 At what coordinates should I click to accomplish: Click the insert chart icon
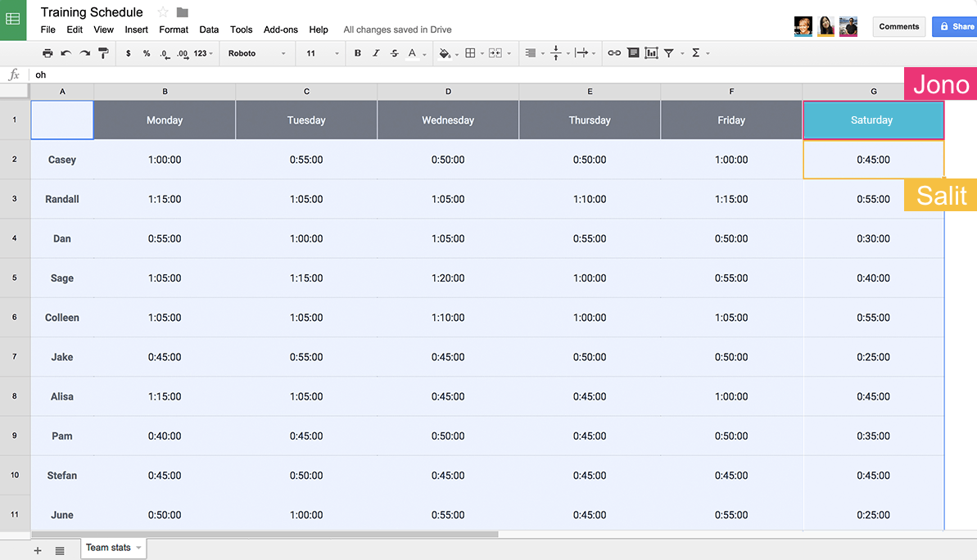[x=651, y=53]
